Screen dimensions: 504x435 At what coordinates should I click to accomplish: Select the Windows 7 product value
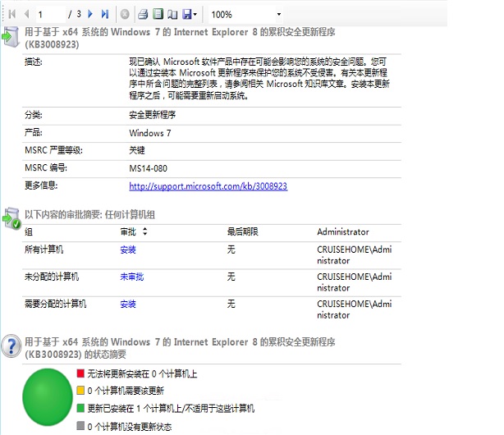[150, 133]
